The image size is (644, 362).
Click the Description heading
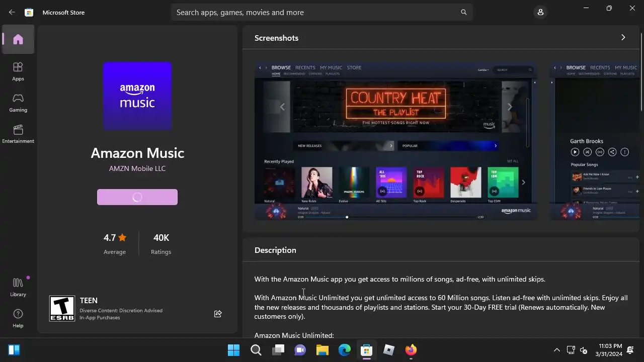pyautogui.click(x=275, y=250)
